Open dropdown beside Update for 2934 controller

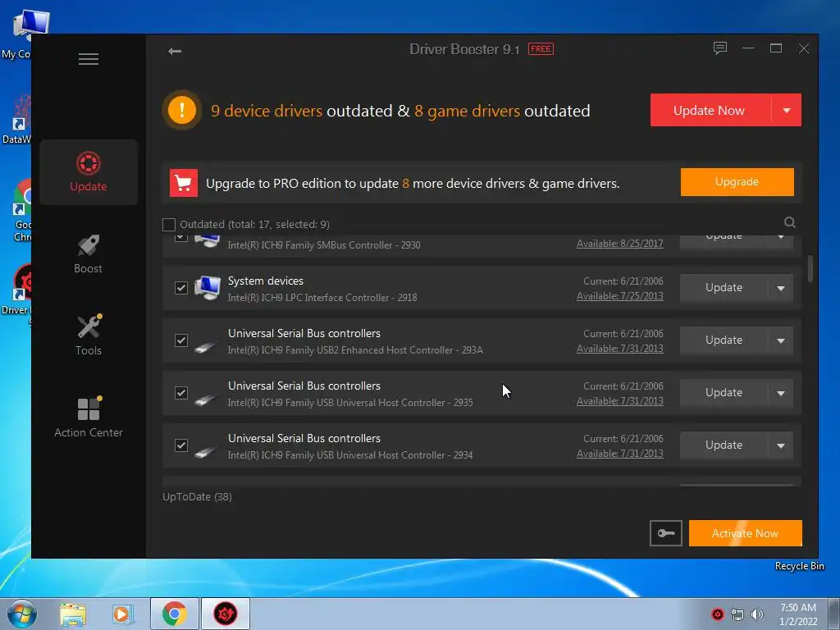[x=781, y=445]
